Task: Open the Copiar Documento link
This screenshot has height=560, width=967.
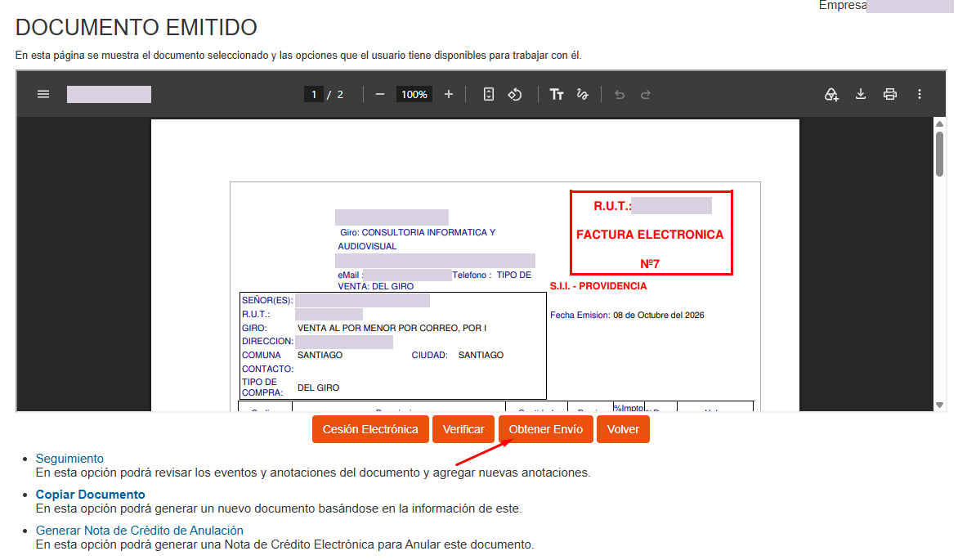Action: pyautogui.click(x=90, y=495)
